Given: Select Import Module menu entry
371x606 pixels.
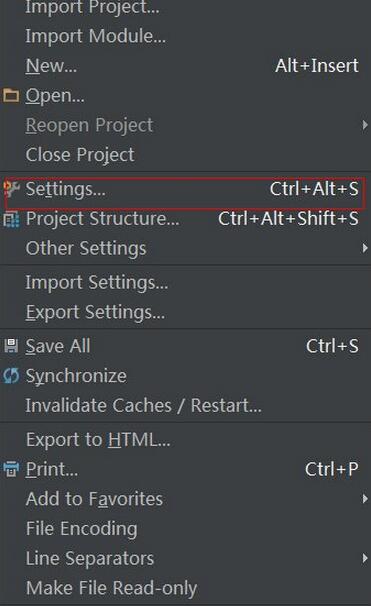Looking at the screenshot, I should (95, 36).
